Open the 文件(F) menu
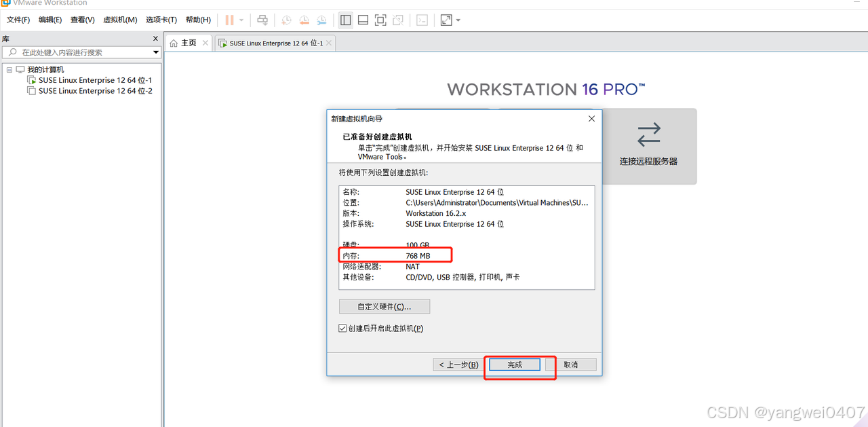This screenshot has height=427, width=868. tap(18, 20)
